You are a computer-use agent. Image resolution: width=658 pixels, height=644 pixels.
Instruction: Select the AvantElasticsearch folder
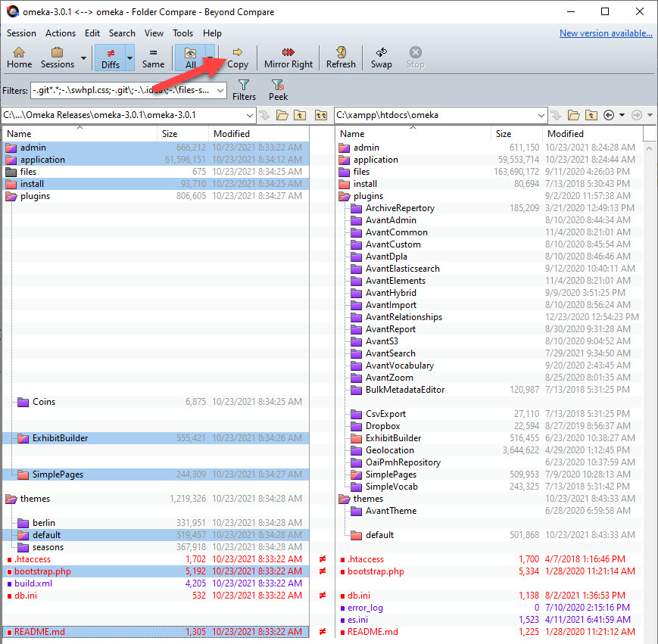pyautogui.click(x=489, y=269)
